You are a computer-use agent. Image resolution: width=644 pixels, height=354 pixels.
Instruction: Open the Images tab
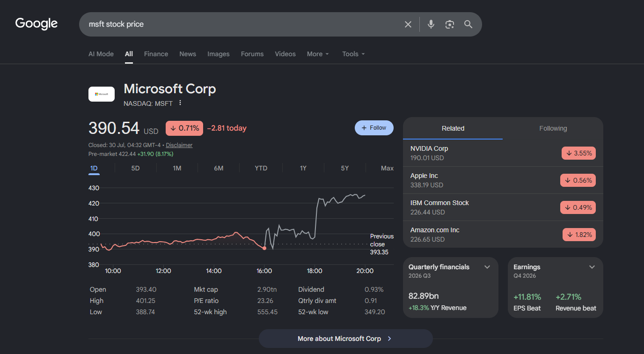219,54
